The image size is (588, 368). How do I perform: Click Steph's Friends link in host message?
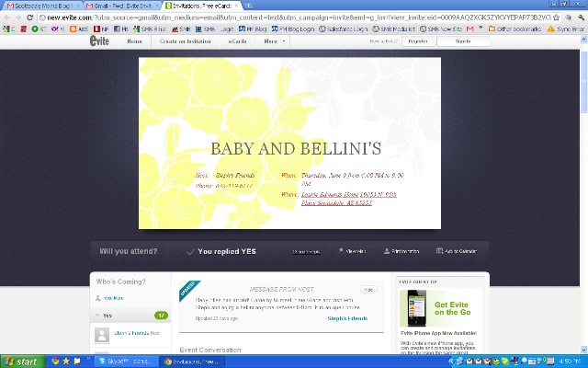point(347,318)
